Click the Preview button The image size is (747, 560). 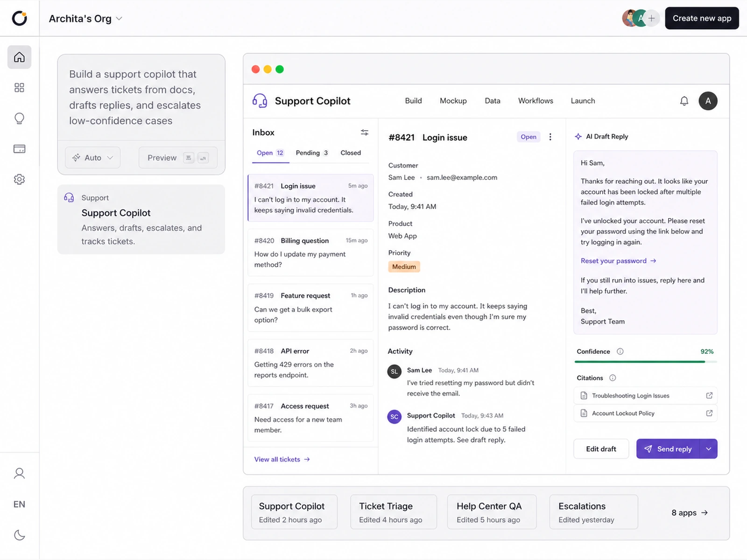coord(178,158)
